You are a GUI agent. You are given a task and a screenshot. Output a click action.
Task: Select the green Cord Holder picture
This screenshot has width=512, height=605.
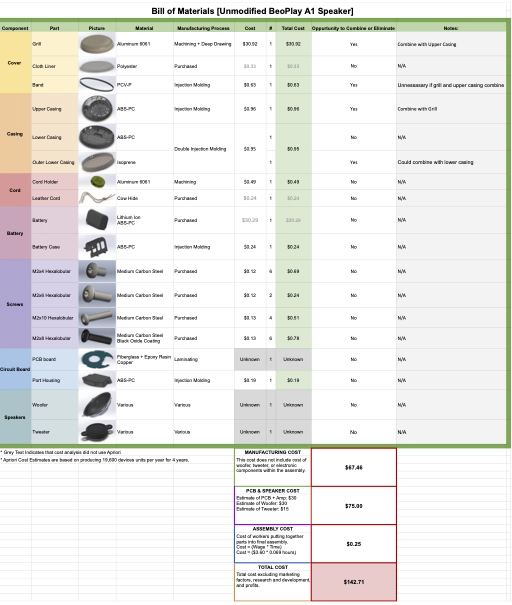[97, 182]
